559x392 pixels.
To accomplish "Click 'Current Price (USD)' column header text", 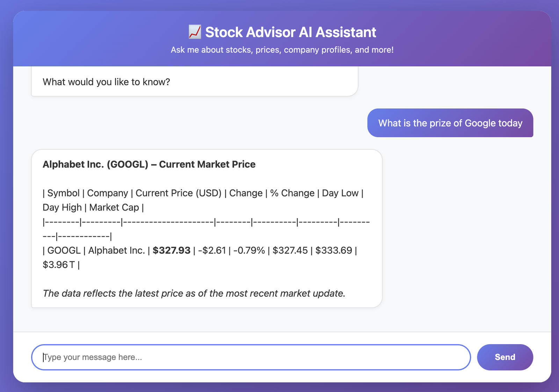I will (178, 193).
